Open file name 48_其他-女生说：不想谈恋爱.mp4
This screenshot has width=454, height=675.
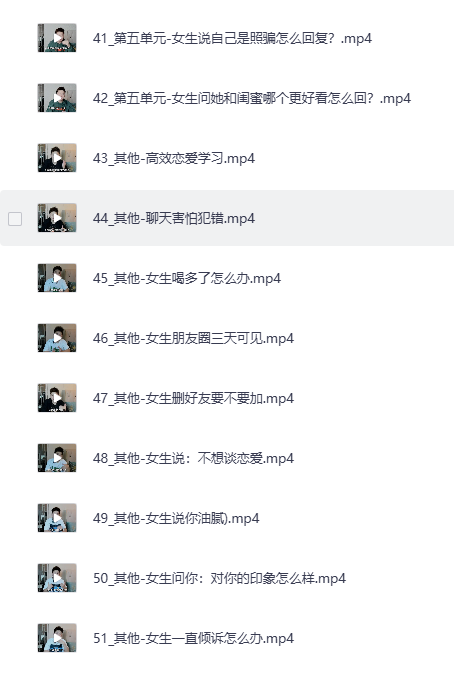[193, 458]
